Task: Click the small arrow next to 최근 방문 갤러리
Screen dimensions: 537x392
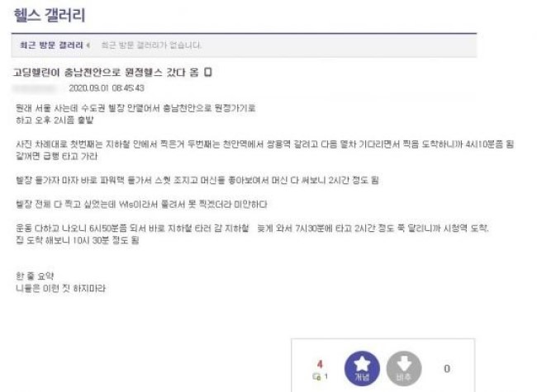Action: pos(88,45)
